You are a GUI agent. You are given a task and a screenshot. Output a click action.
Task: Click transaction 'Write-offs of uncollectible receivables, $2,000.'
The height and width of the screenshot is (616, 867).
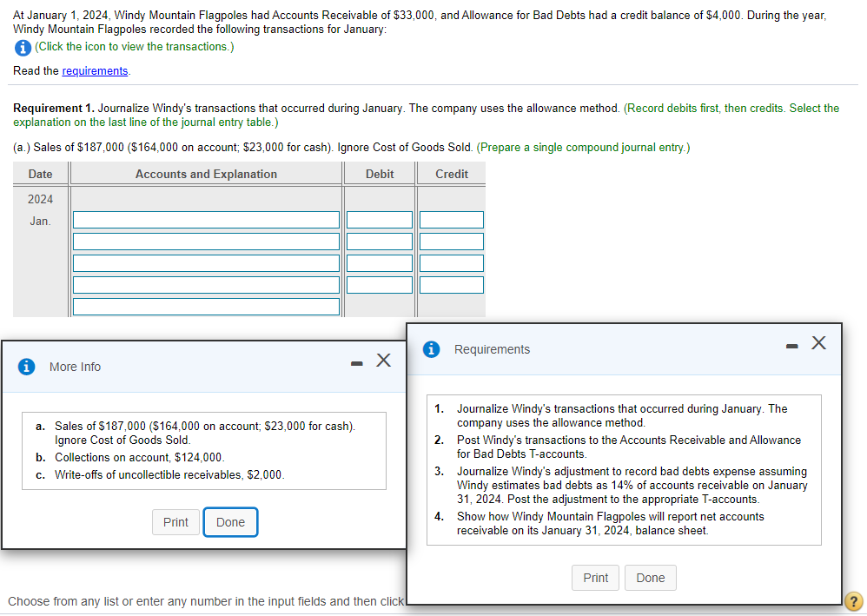coord(169,474)
